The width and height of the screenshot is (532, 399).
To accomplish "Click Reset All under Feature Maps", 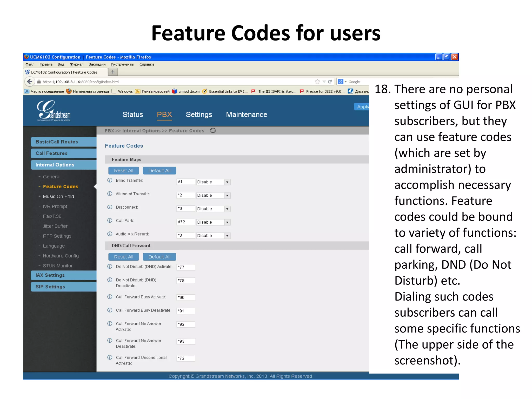I will tap(124, 171).
